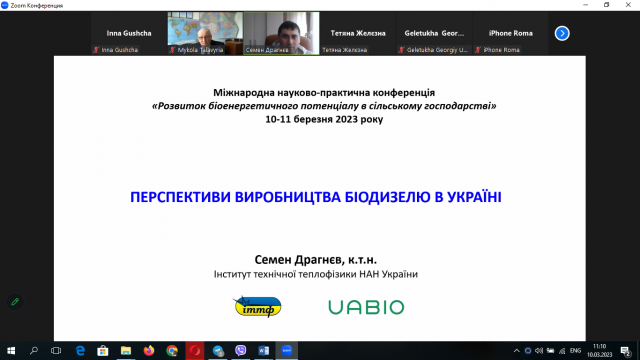Image resolution: width=640 pixels, height=360 pixels.
Task: Restore down the Zoom window
Action: click(x=607, y=5)
